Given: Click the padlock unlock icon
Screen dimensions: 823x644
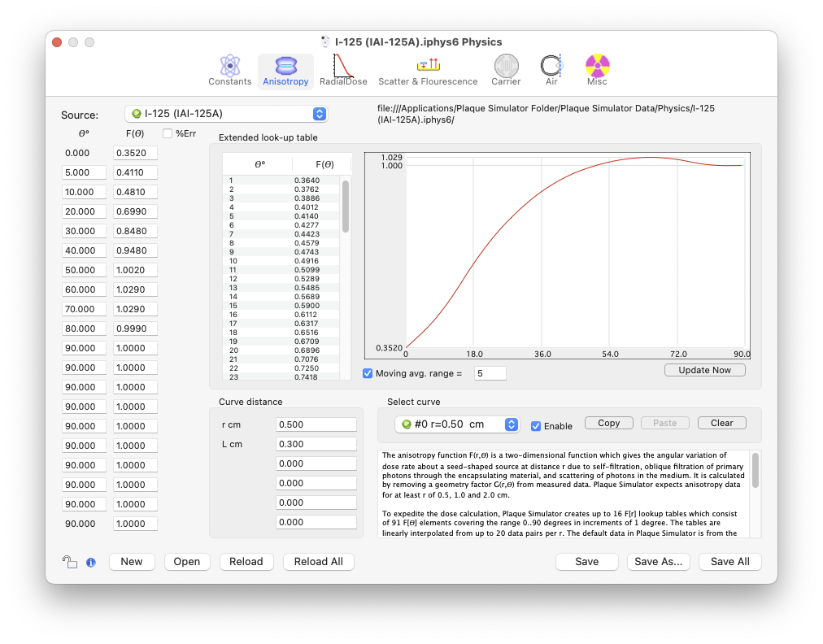Looking at the screenshot, I should (70, 561).
